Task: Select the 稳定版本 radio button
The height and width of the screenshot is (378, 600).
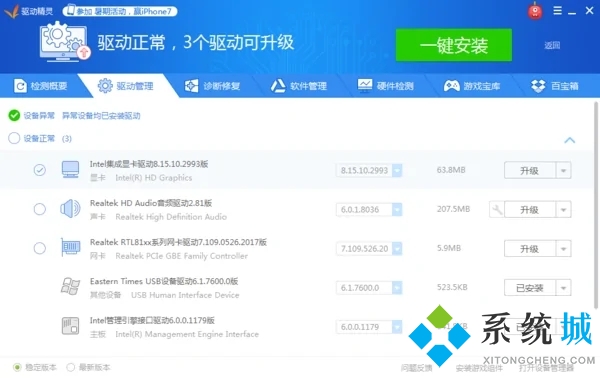Action: [x=17, y=367]
